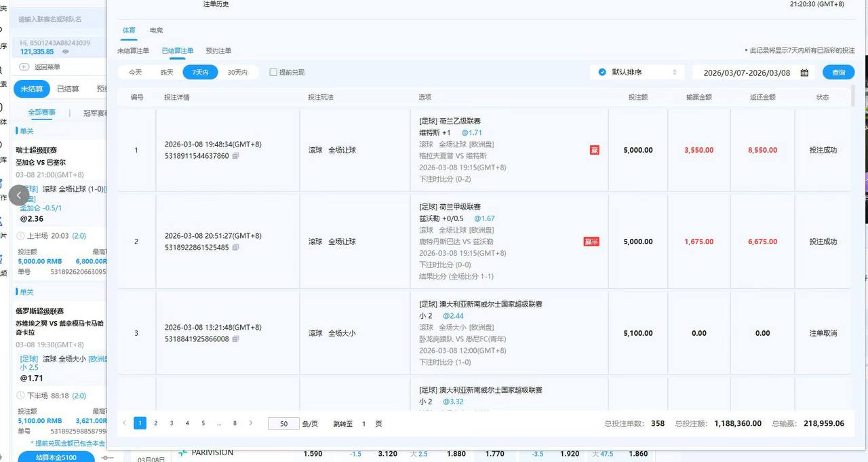868x462 pixels.
Task: Go to next page arrow in pagination
Action: coord(251,423)
